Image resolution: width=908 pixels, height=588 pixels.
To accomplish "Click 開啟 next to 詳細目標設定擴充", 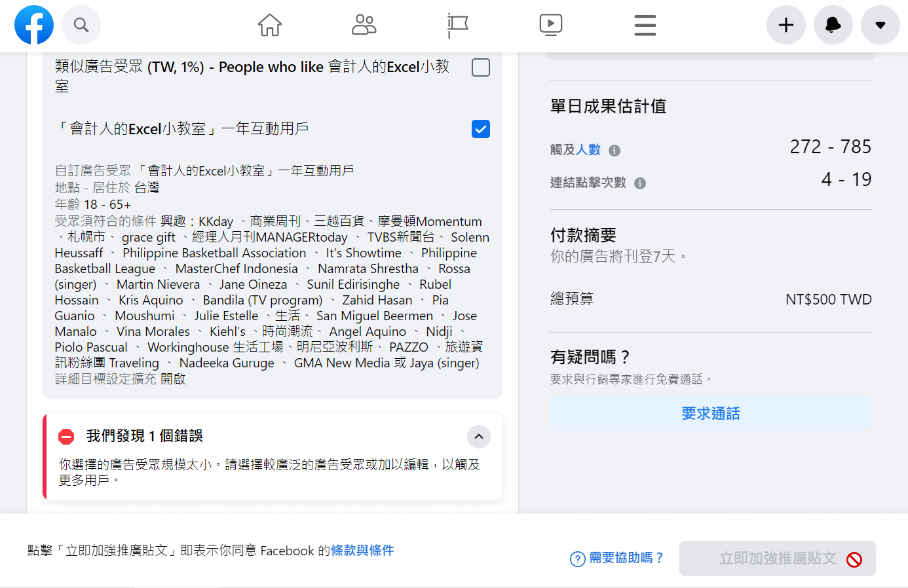I will (x=173, y=379).
